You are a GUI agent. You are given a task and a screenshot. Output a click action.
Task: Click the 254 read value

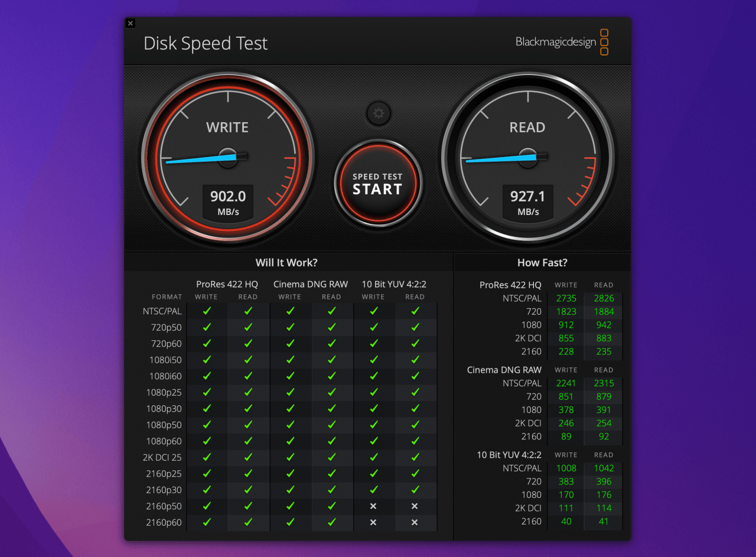pos(604,423)
